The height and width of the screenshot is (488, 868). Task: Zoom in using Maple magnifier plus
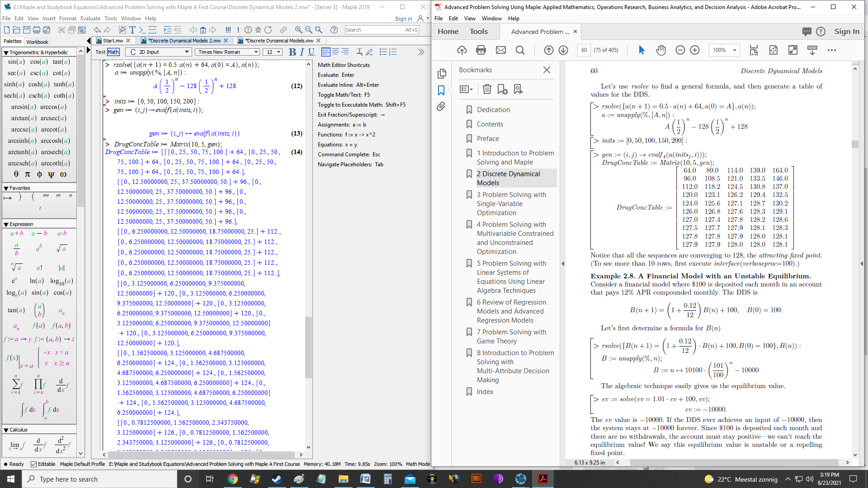pos(298,30)
